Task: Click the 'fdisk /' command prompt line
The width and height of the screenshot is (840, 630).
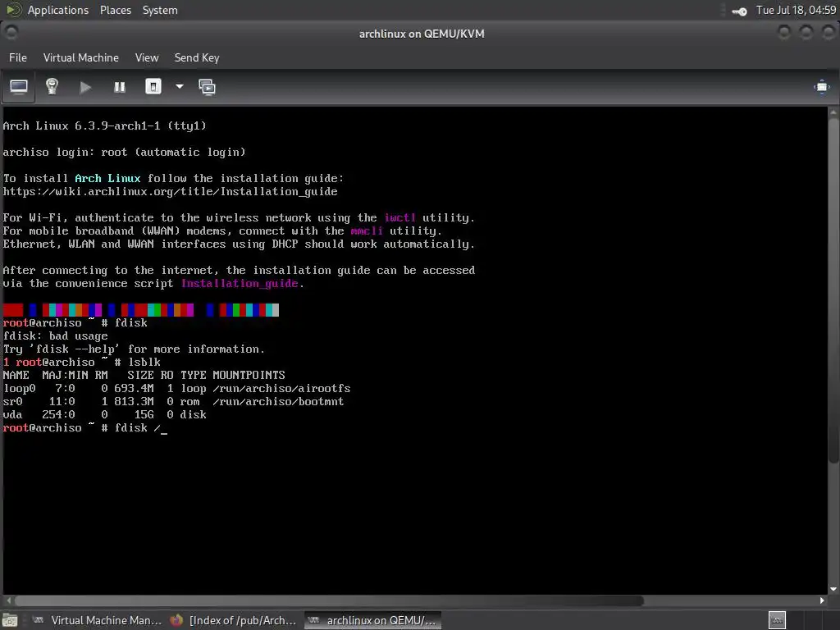Action: pos(85,428)
